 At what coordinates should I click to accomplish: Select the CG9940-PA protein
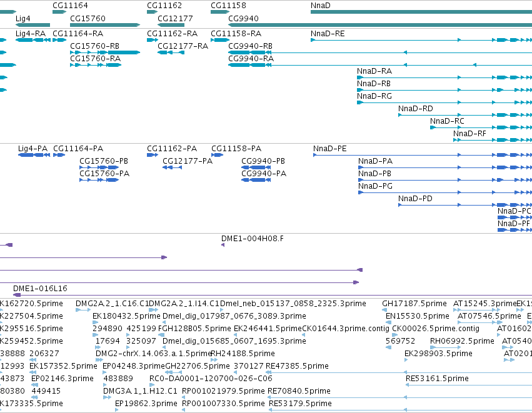click(x=256, y=180)
